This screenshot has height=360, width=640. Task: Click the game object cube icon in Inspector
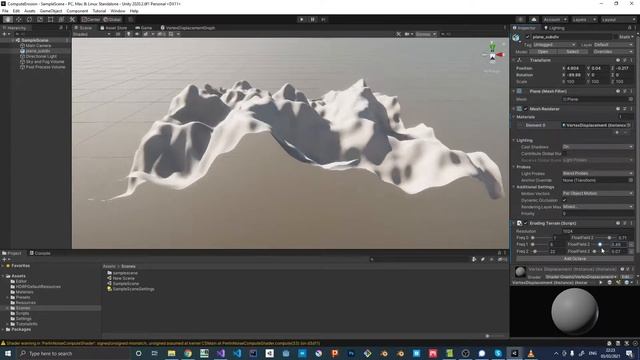click(517, 38)
